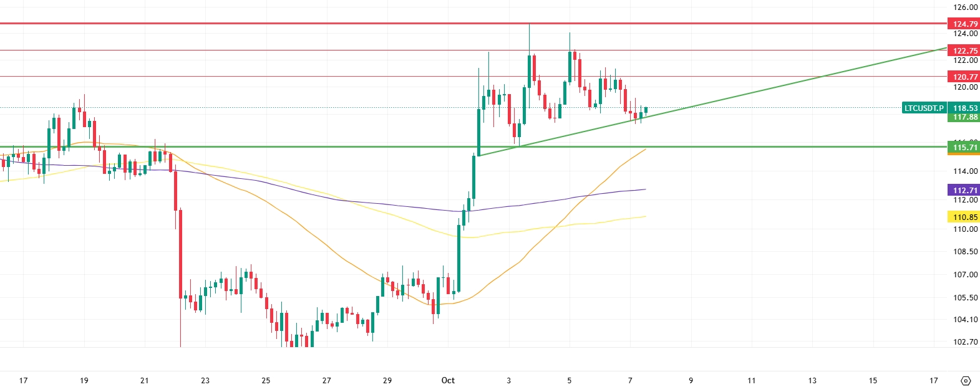The image size is (980, 387).
Task: Click the Oct label on time axis
Action: click(x=448, y=380)
